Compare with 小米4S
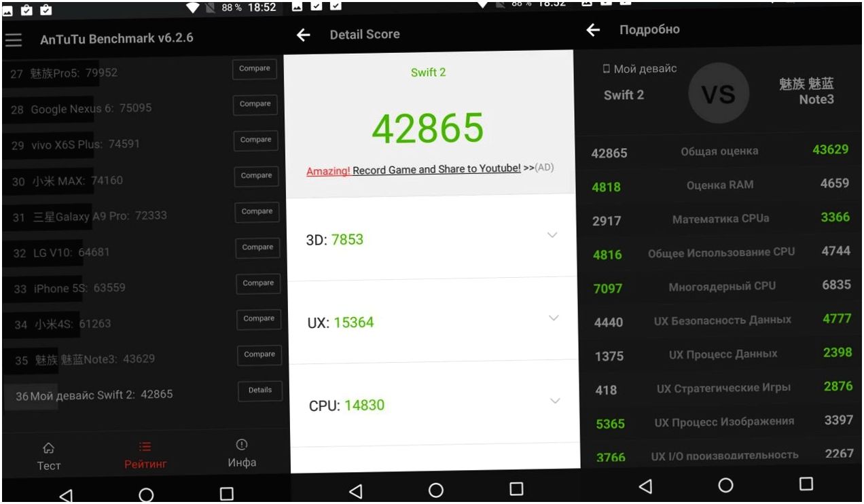The image size is (864, 504). click(259, 319)
